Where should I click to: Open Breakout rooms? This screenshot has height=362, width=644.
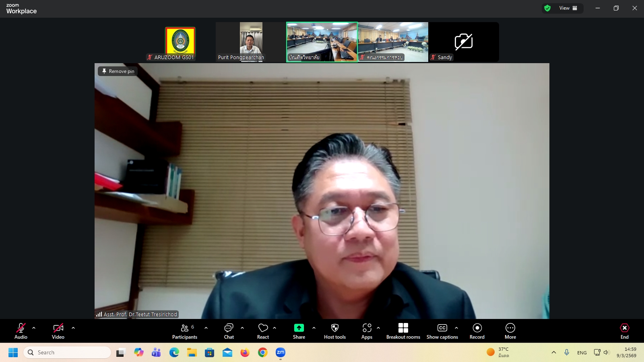click(x=403, y=331)
